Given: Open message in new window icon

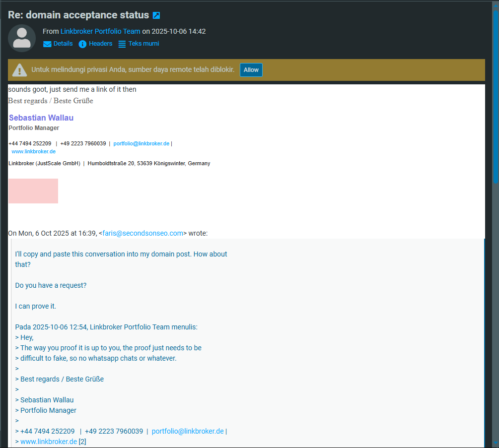Looking at the screenshot, I should (156, 15).
